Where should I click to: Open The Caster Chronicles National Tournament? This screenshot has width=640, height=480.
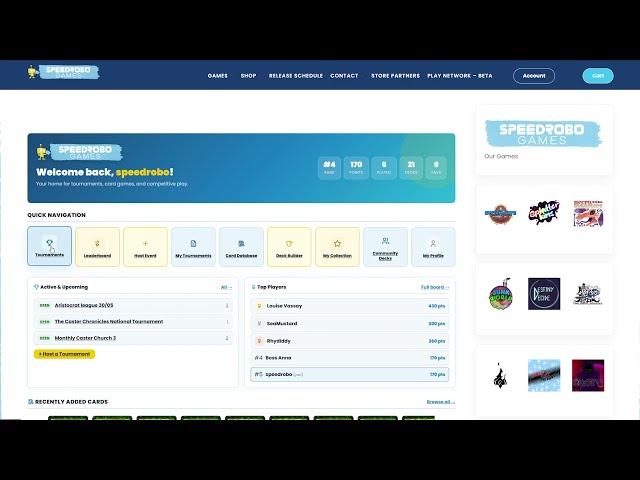(x=109, y=322)
